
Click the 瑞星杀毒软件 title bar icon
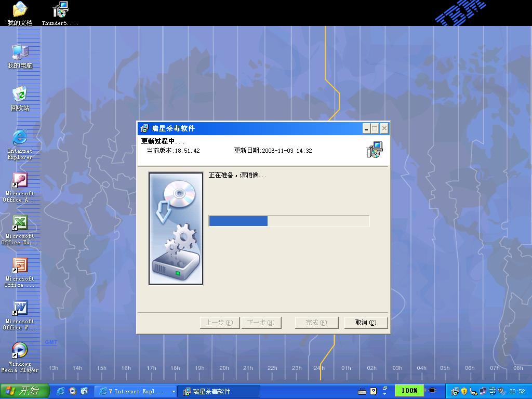144,128
